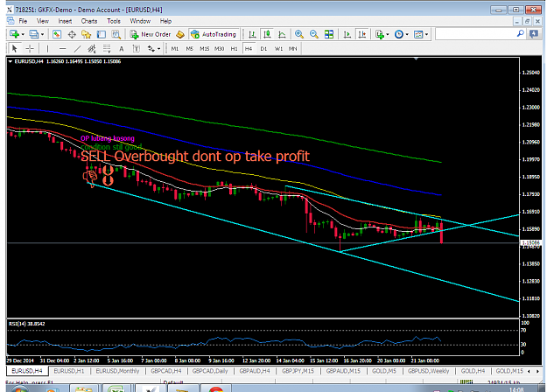Toggle the Chart Shift icon

pos(362,34)
